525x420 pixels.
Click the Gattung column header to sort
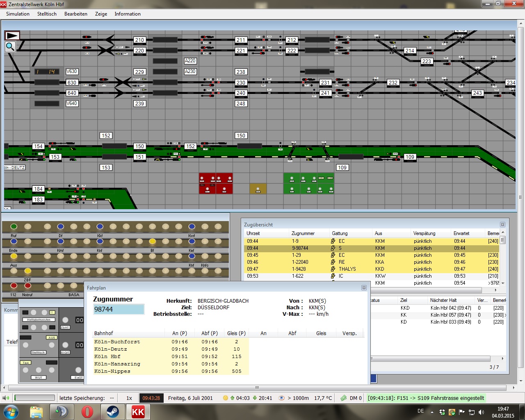pyautogui.click(x=340, y=233)
